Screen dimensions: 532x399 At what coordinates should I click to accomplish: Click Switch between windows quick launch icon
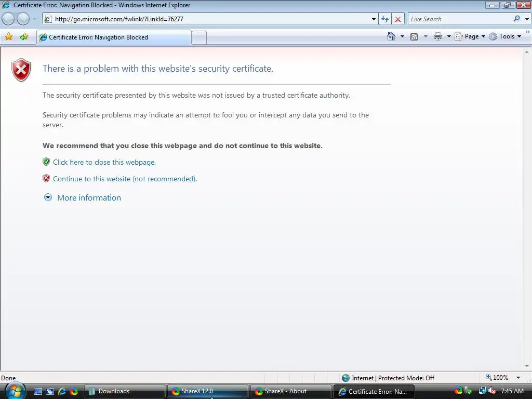[x=50, y=392]
